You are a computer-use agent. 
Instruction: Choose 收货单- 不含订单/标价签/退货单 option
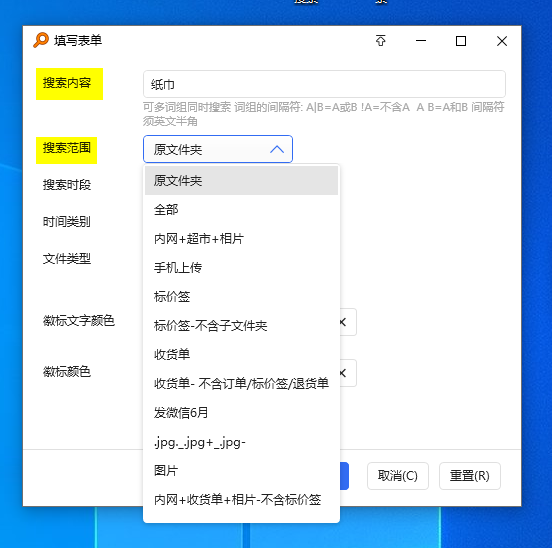click(x=241, y=383)
